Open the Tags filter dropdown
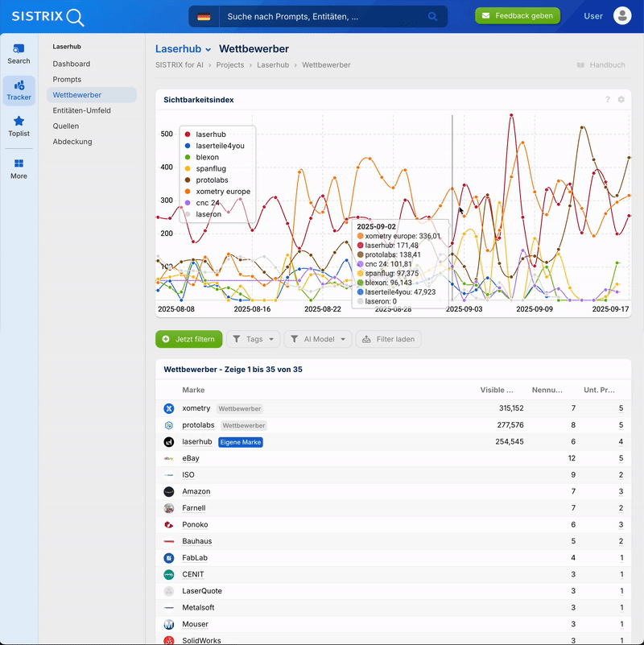This screenshot has width=644, height=645. pos(254,339)
